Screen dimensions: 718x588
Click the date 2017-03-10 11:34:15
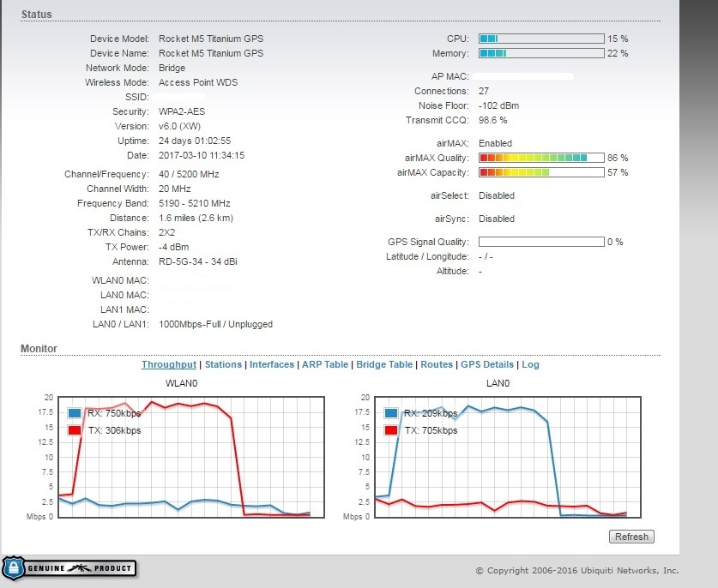[202, 156]
